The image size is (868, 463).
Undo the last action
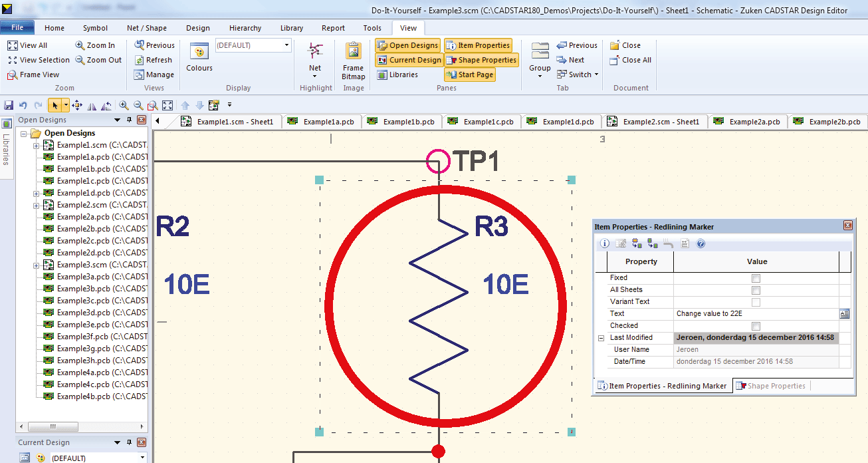click(x=23, y=105)
